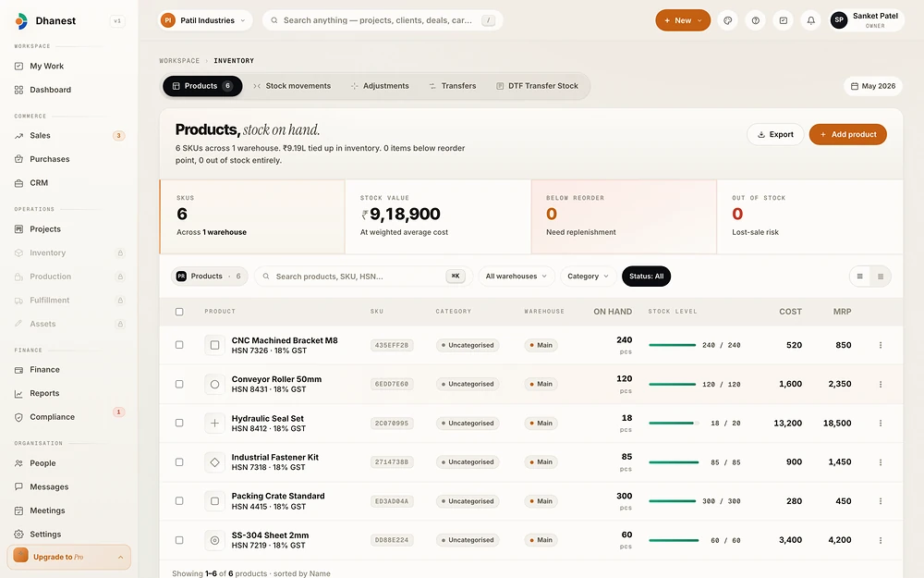Image resolution: width=924 pixels, height=578 pixels.
Task: Switch to the Adjustments tab
Action: pyautogui.click(x=380, y=86)
